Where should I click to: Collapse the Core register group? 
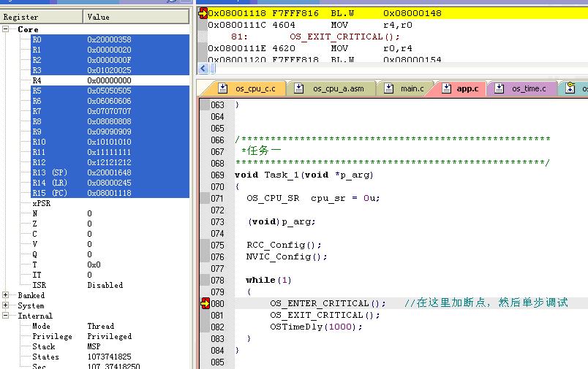point(6,28)
